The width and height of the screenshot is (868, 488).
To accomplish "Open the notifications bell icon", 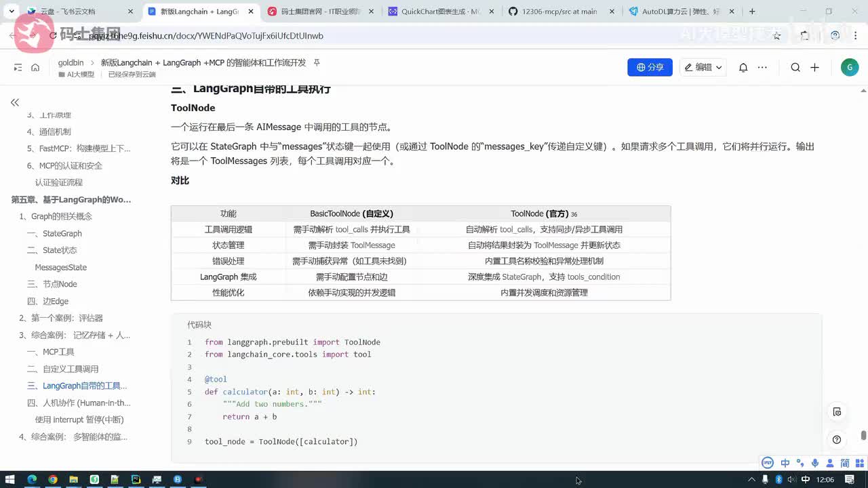I will pyautogui.click(x=743, y=67).
